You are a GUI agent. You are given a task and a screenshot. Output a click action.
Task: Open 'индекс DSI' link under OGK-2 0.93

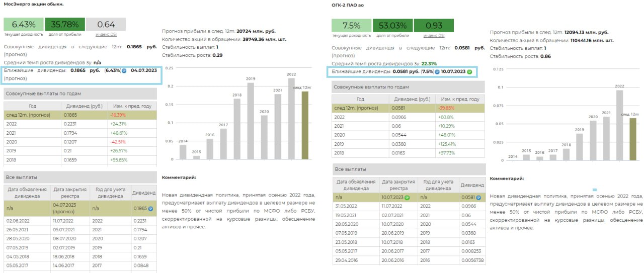pyautogui.click(x=434, y=36)
